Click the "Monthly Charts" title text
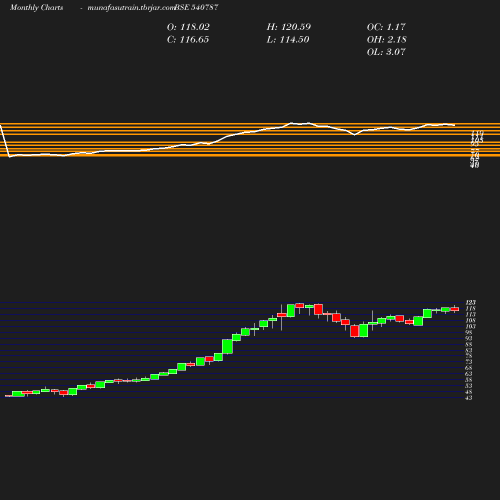The image size is (500, 500). tap(36, 7)
